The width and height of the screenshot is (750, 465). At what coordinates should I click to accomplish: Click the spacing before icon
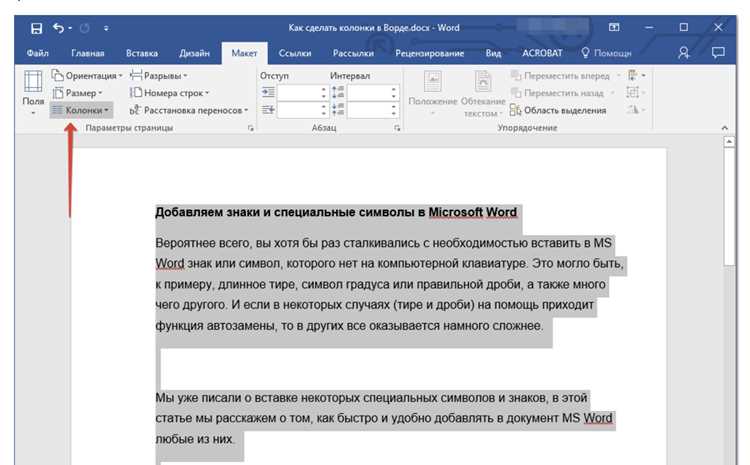tap(338, 92)
